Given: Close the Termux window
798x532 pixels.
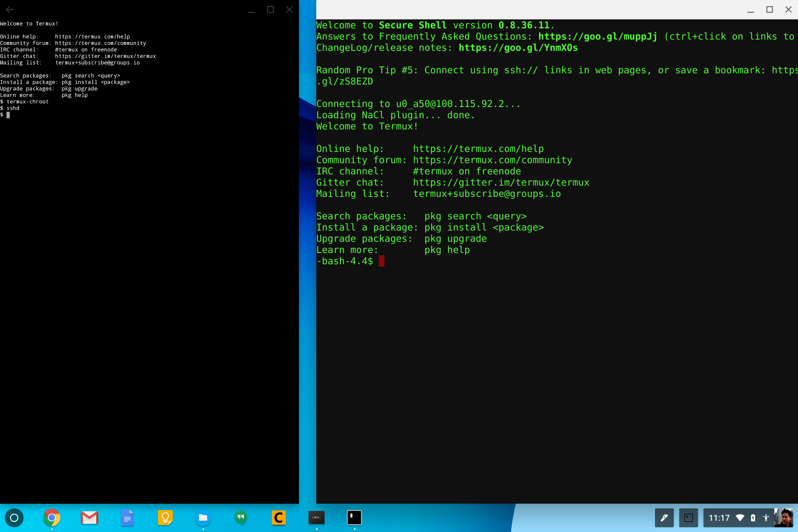Looking at the screenshot, I should coord(289,10).
